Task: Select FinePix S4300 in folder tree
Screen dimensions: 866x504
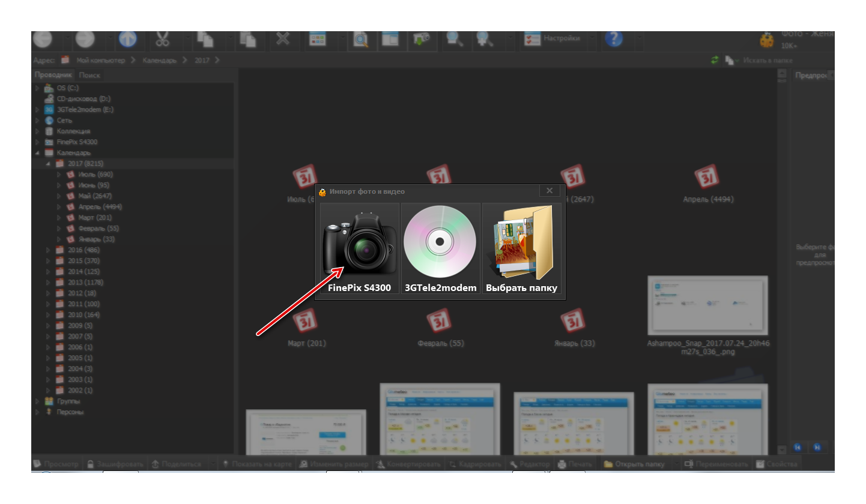Action: click(77, 142)
